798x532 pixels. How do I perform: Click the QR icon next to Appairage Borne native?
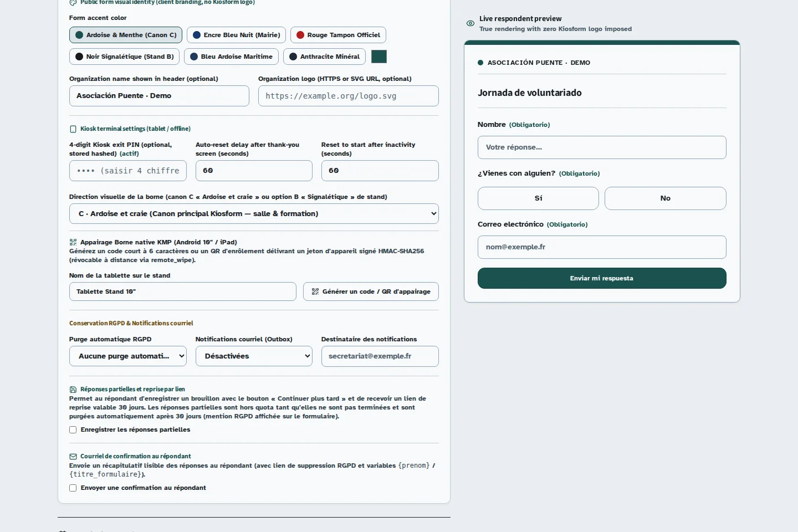[73, 242]
